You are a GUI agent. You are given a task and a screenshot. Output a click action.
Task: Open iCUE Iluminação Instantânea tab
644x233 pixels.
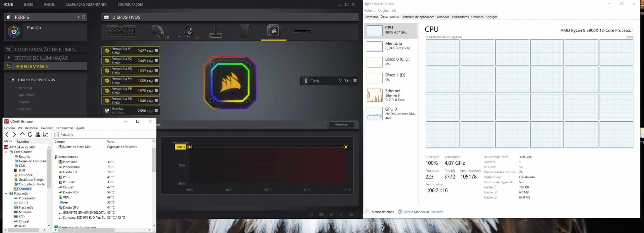[86, 5]
